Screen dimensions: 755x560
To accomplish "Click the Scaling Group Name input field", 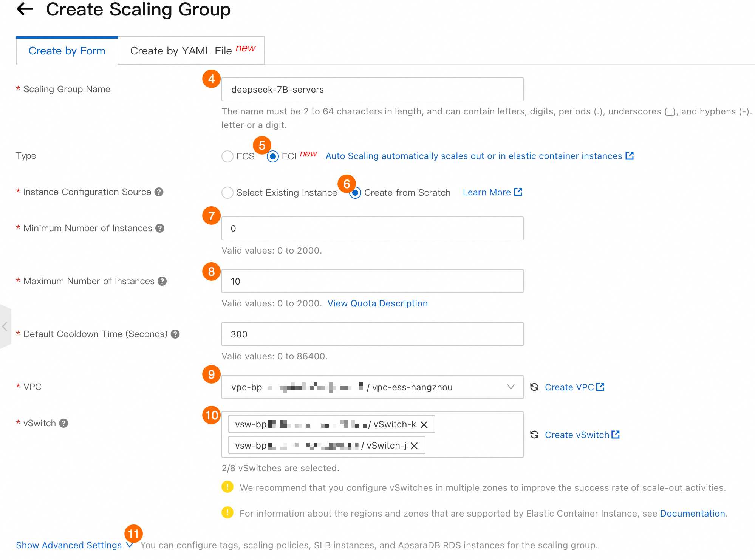I will (372, 89).
